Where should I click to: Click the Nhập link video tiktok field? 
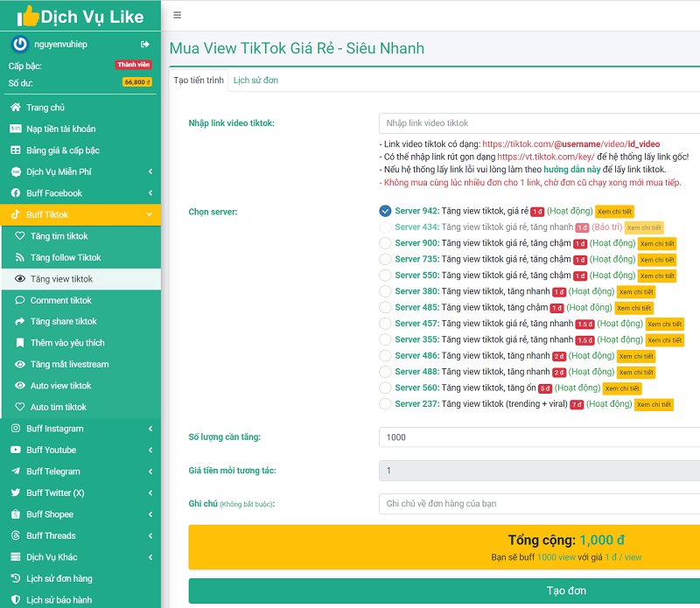coord(539,123)
